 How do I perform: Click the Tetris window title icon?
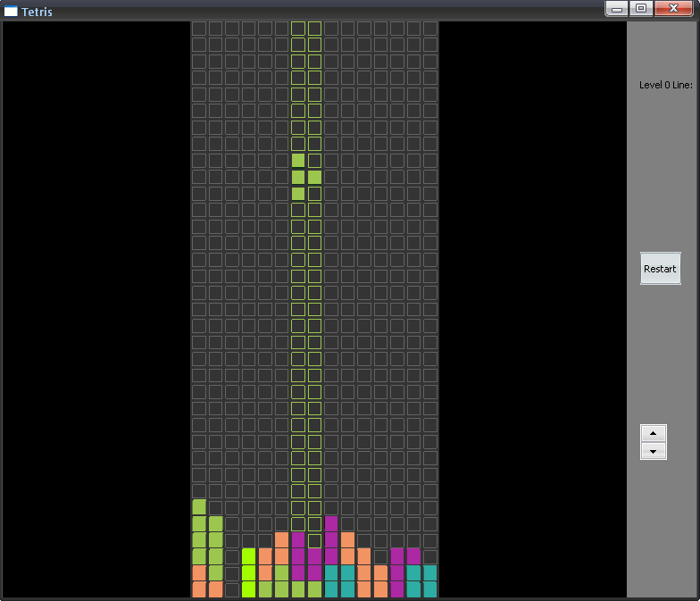tap(11, 11)
